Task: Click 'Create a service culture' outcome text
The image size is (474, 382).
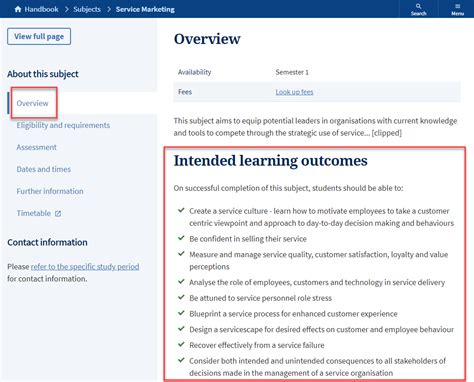Action: (322, 217)
